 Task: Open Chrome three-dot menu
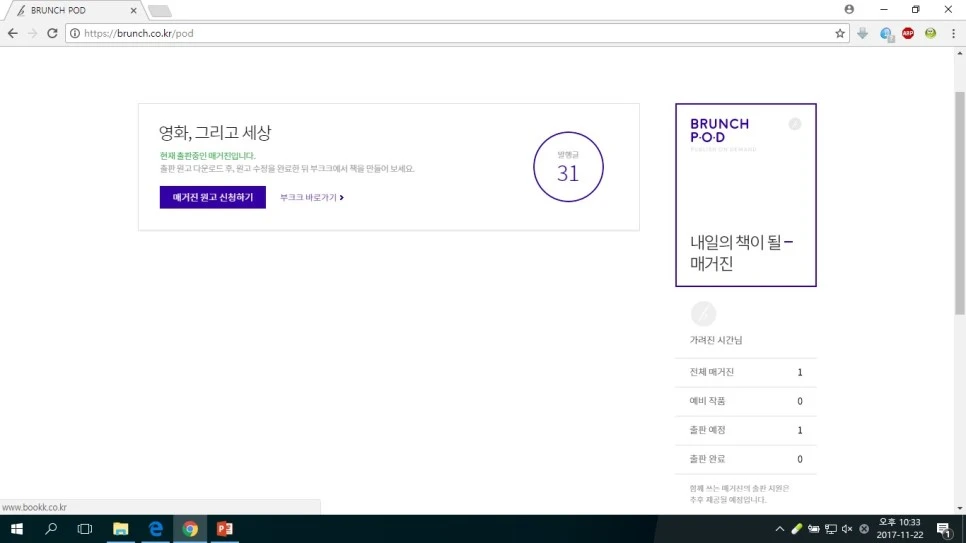(953, 33)
